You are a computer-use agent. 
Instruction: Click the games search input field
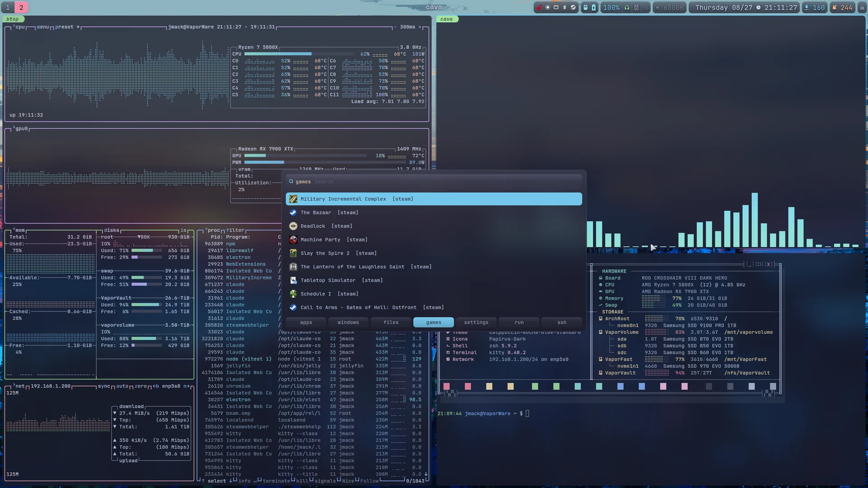pyautogui.click(x=434, y=182)
